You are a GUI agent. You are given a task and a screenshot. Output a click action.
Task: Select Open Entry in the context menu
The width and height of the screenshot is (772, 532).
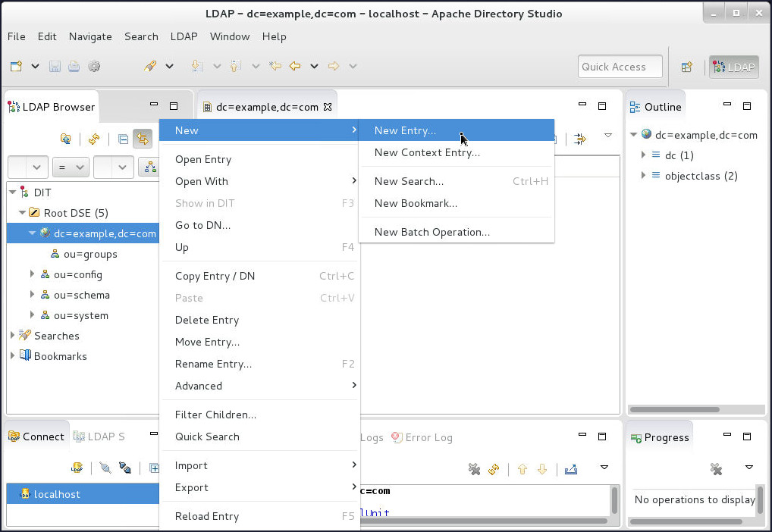coord(259,159)
